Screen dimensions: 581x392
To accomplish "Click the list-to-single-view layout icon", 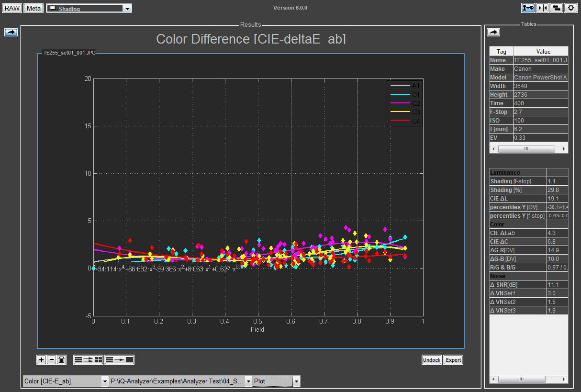I will click(x=120, y=360).
